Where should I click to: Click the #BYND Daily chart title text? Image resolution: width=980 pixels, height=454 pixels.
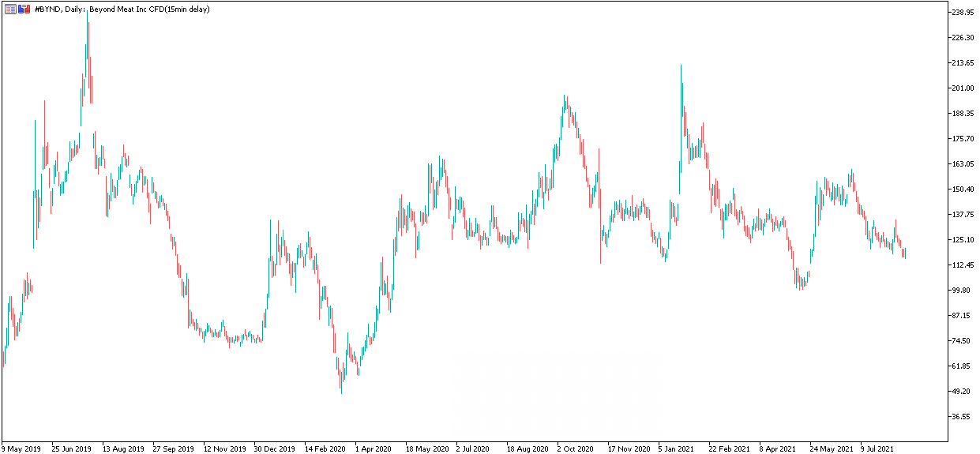tap(122, 9)
